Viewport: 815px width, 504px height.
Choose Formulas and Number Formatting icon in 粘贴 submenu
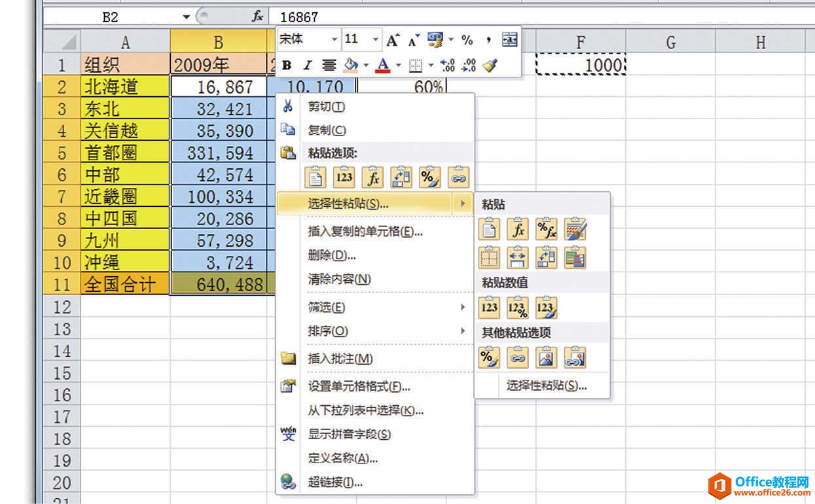click(x=546, y=229)
